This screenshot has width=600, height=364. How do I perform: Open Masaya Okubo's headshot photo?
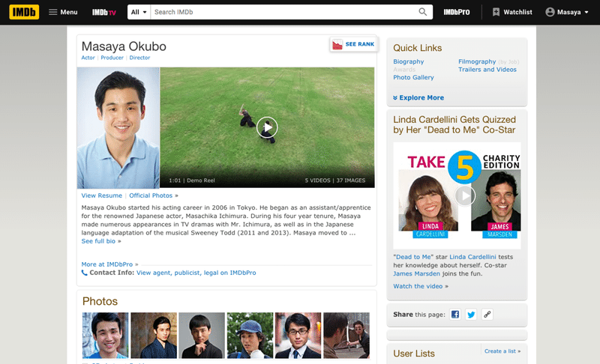[x=118, y=128]
